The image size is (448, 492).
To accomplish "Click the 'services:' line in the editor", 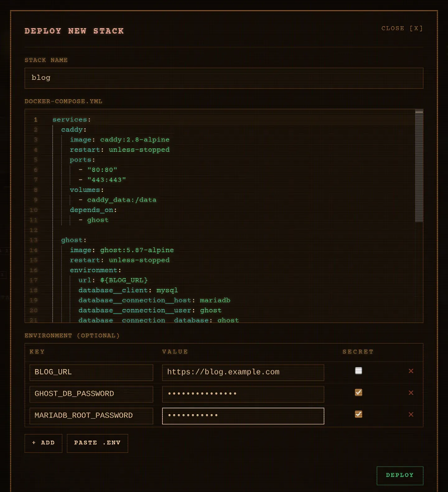I will [72, 120].
